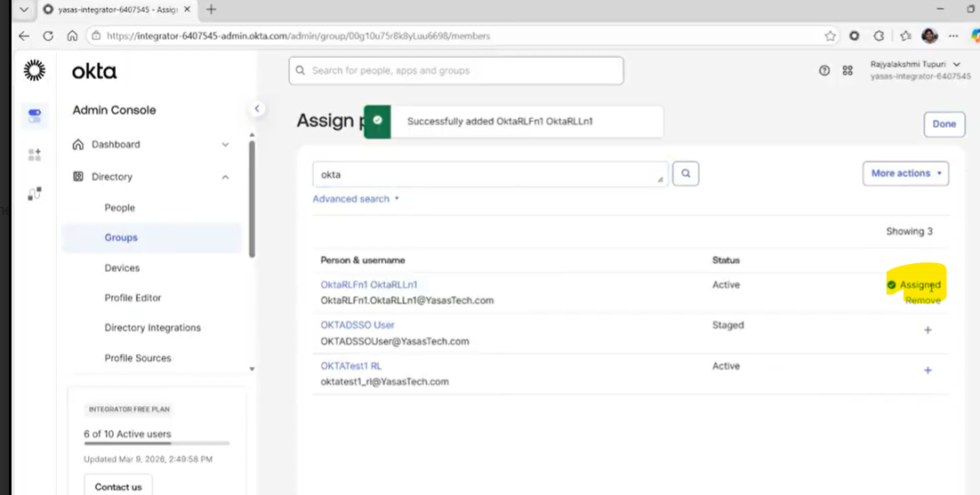Click the sidebar vertical scrollbar
The image size is (980, 495).
tap(253, 196)
